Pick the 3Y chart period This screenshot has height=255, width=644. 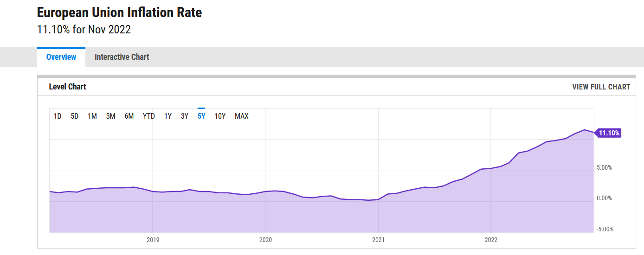point(185,116)
